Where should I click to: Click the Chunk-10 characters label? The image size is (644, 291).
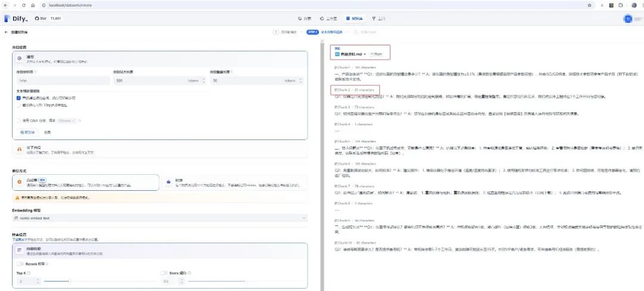tap(355, 243)
